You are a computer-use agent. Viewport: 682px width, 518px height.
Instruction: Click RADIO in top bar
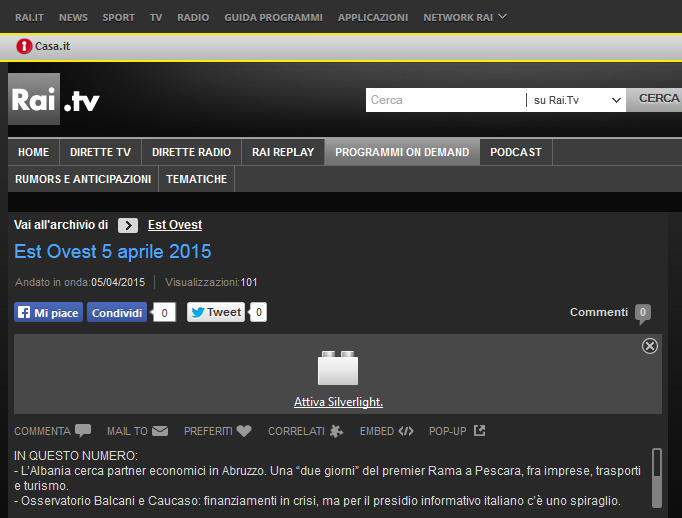click(193, 17)
